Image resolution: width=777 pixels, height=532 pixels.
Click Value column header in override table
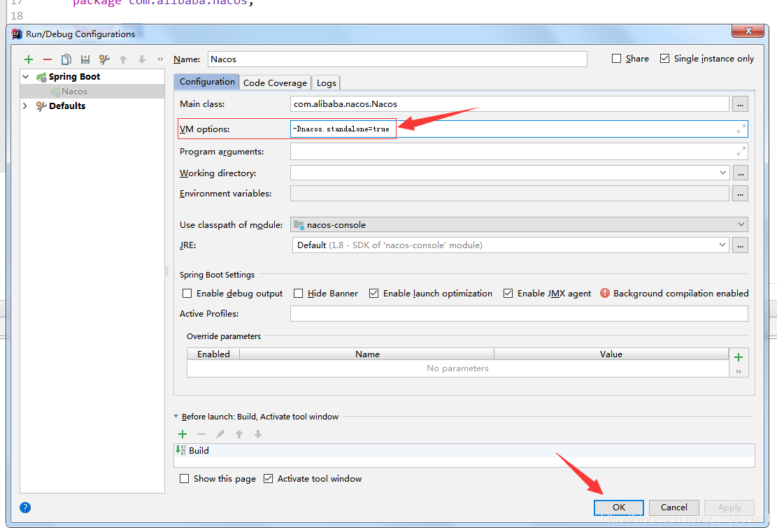tap(611, 354)
